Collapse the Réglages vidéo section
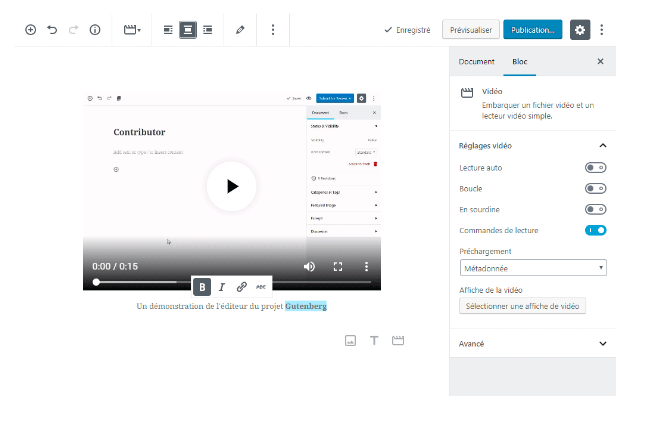Image resolution: width=650 pixels, height=432 pixels. (x=602, y=145)
